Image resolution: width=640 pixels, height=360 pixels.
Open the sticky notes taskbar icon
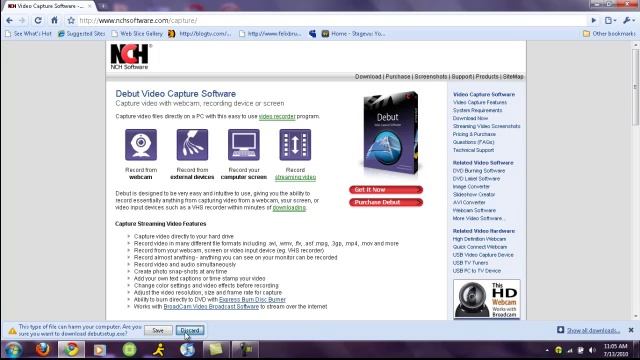216,350
